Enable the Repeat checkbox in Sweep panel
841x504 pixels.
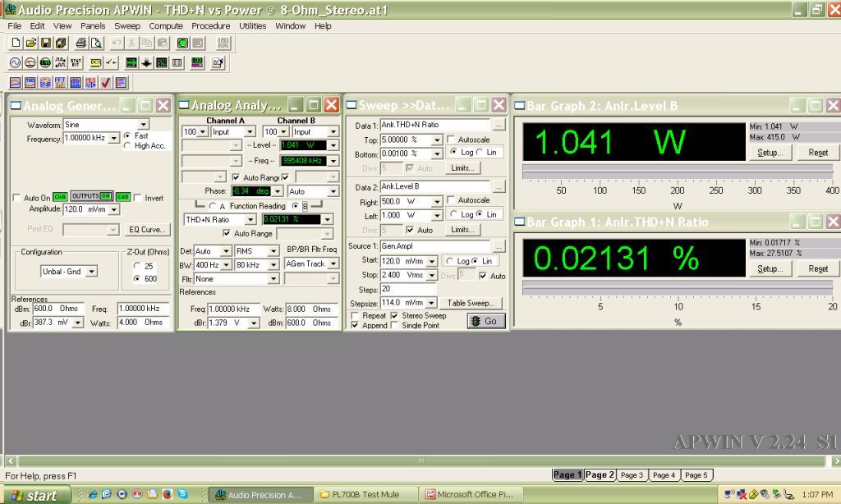tap(355, 316)
